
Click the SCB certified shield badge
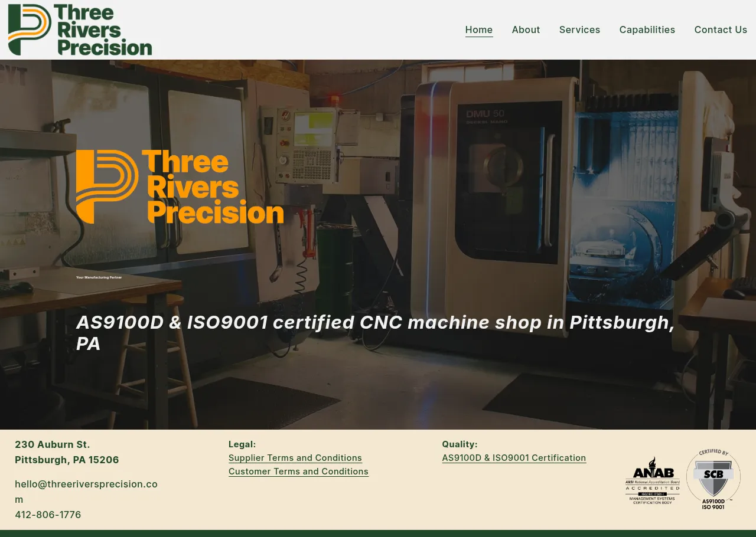coord(713,479)
